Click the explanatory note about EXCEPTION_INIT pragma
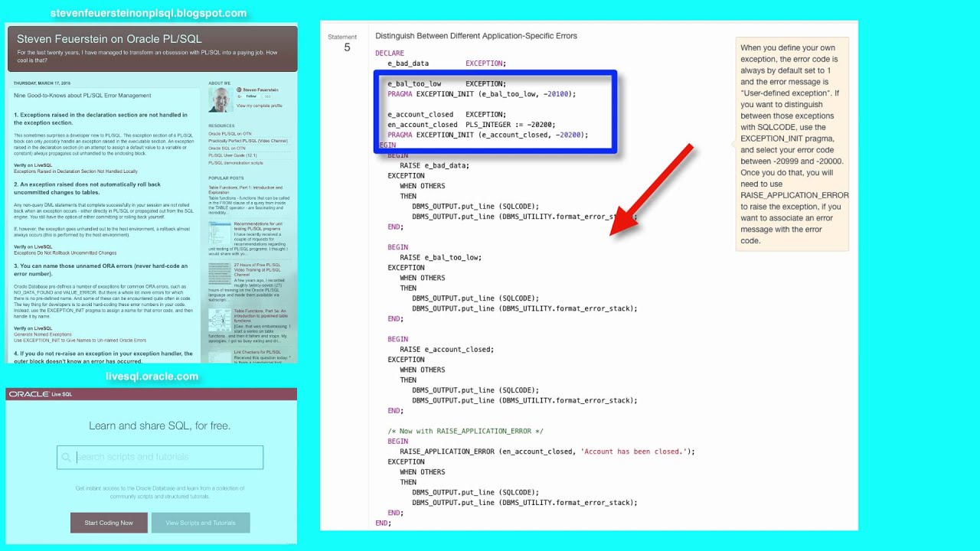Image resolution: width=980 pixels, height=551 pixels. [792, 144]
